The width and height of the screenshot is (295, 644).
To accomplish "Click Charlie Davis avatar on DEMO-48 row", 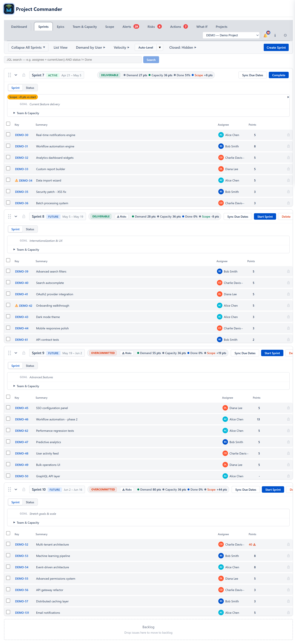I will [x=225, y=453].
